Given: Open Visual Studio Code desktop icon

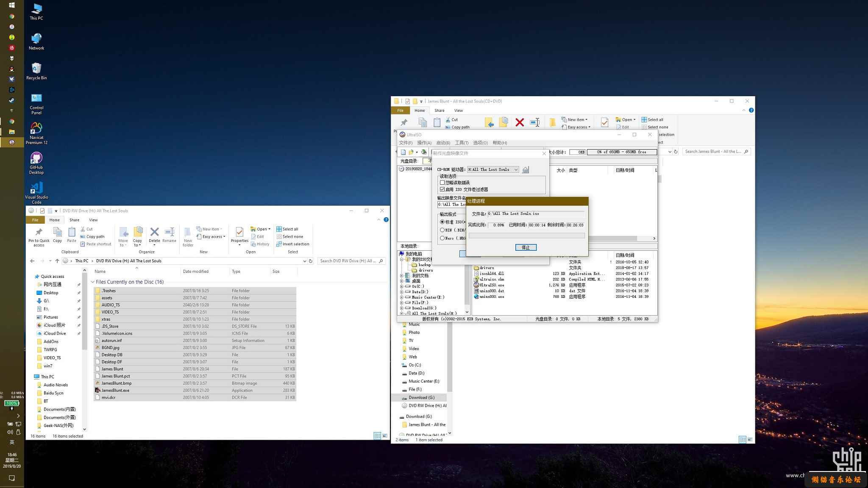Looking at the screenshot, I should click(x=36, y=193).
